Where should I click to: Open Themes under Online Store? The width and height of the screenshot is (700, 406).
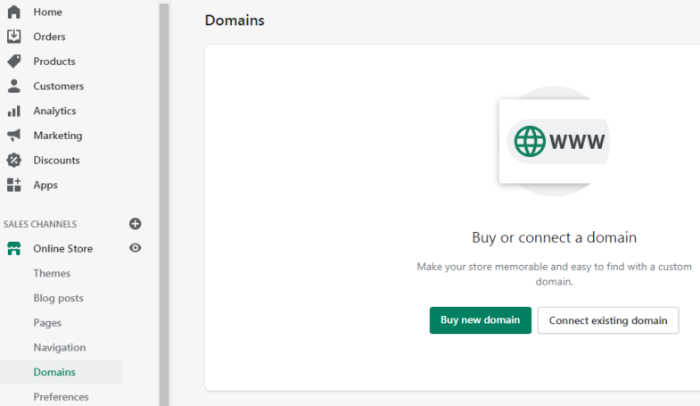52,273
